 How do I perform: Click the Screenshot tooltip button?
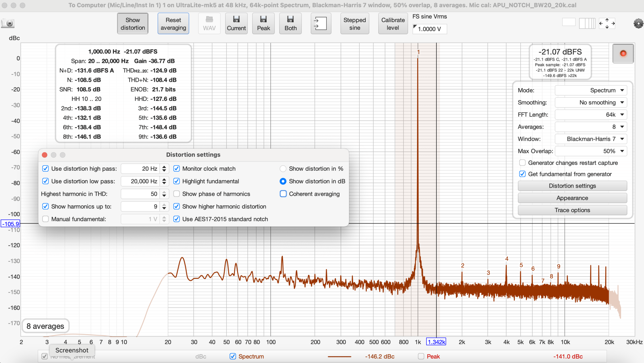tap(72, 350)
